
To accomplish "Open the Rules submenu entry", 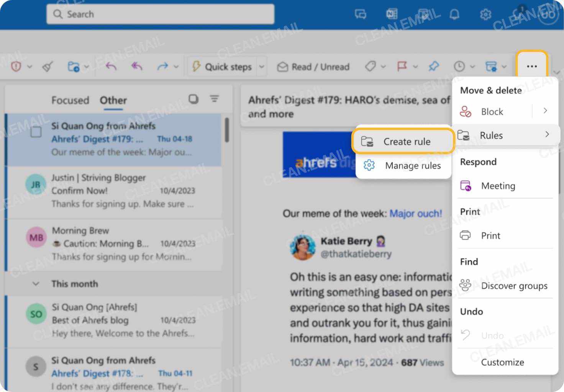I will click(x=491, y=135).
